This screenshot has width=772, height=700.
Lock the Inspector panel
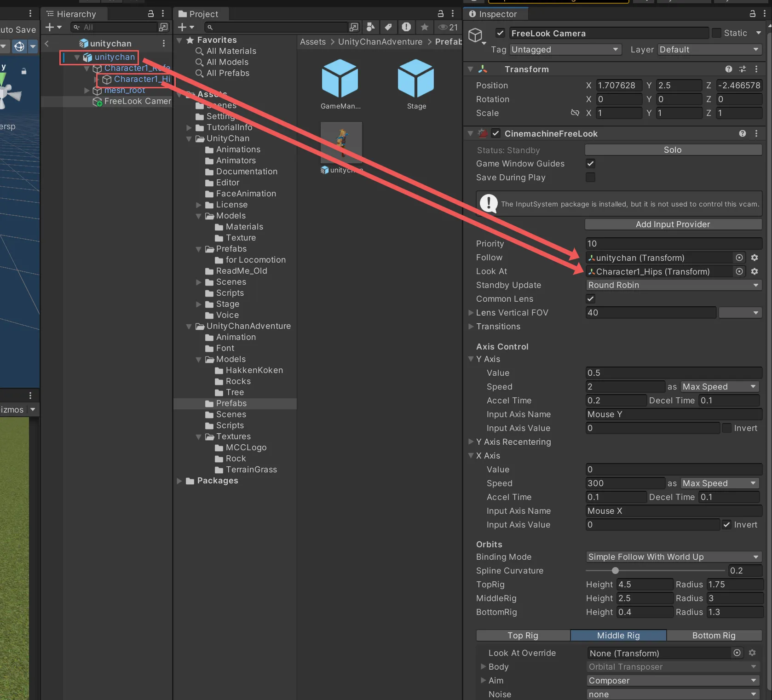click(x=753, y=14)
